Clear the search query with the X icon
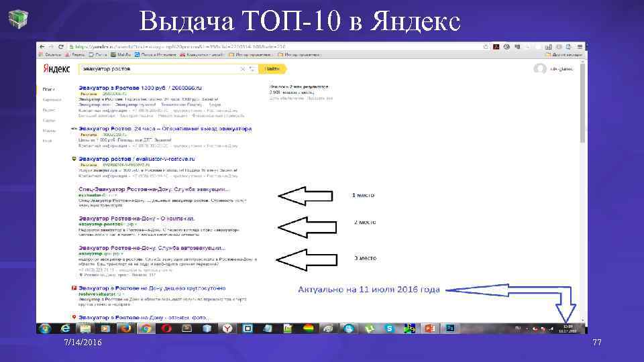The width and height of the screenshot is (644, 362). (242, 69)
